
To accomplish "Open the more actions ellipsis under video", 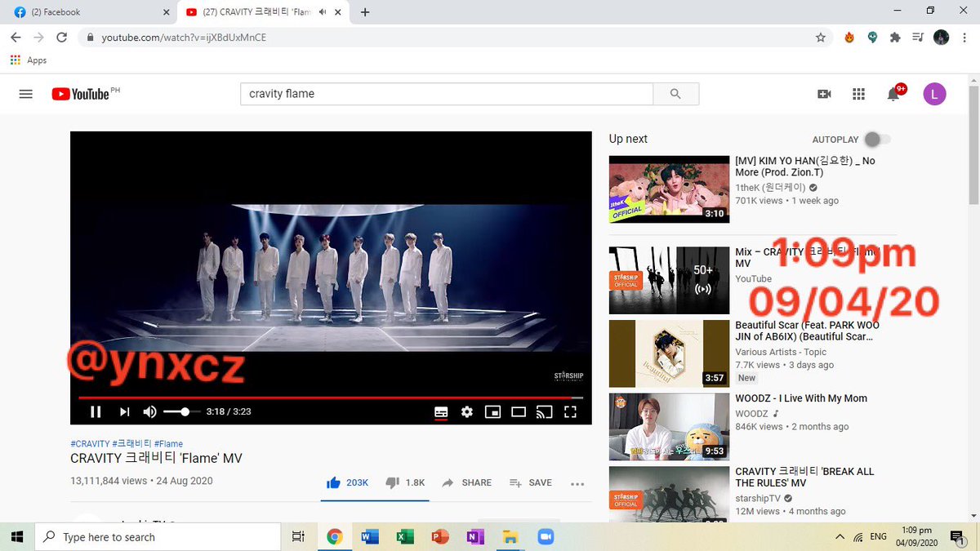I will tap(577, 483).
